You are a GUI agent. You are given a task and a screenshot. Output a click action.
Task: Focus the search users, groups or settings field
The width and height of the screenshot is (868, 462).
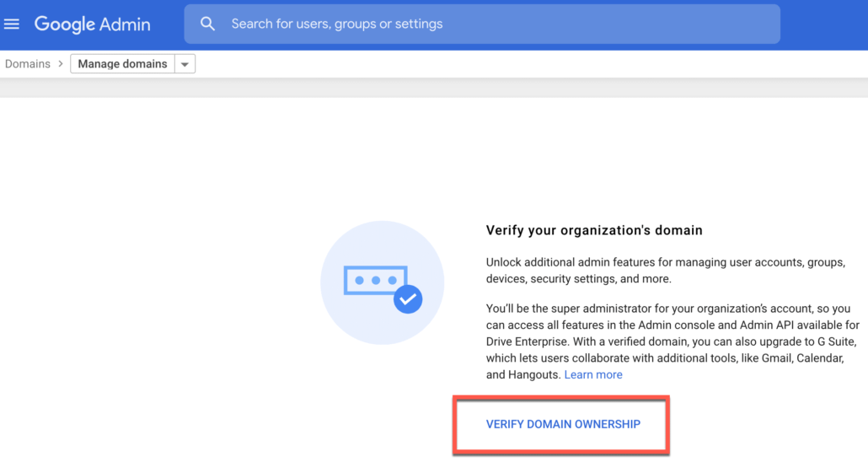tap(482, 24)
